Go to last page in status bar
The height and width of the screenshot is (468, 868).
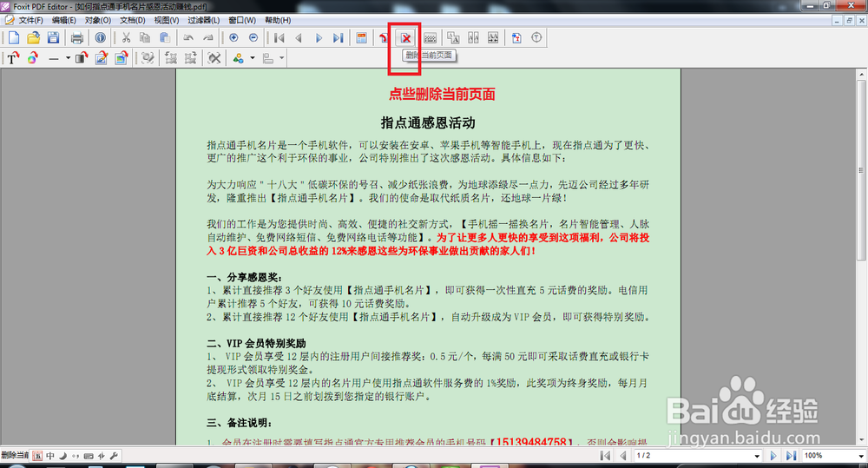[791, 456]
